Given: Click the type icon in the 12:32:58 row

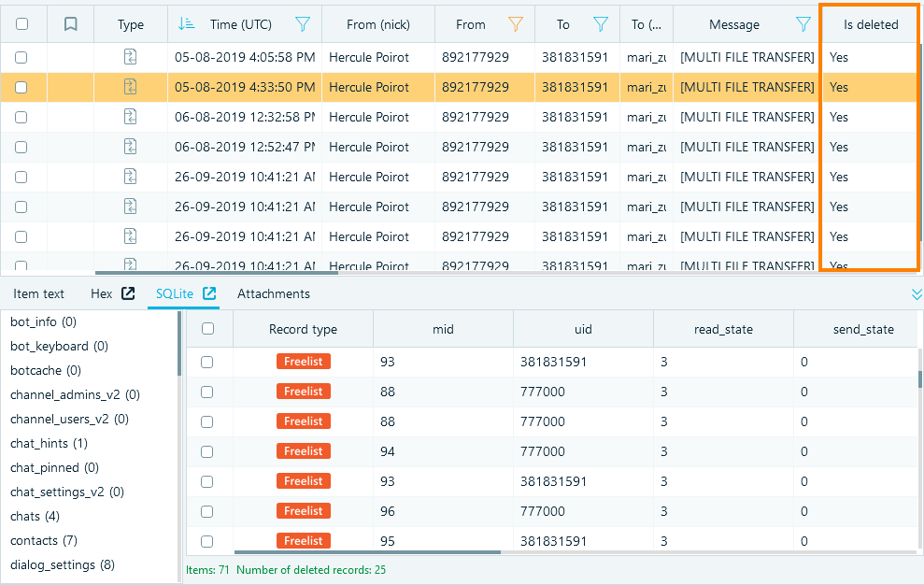Looking at the screenshot, I should [x=130, y=117].
